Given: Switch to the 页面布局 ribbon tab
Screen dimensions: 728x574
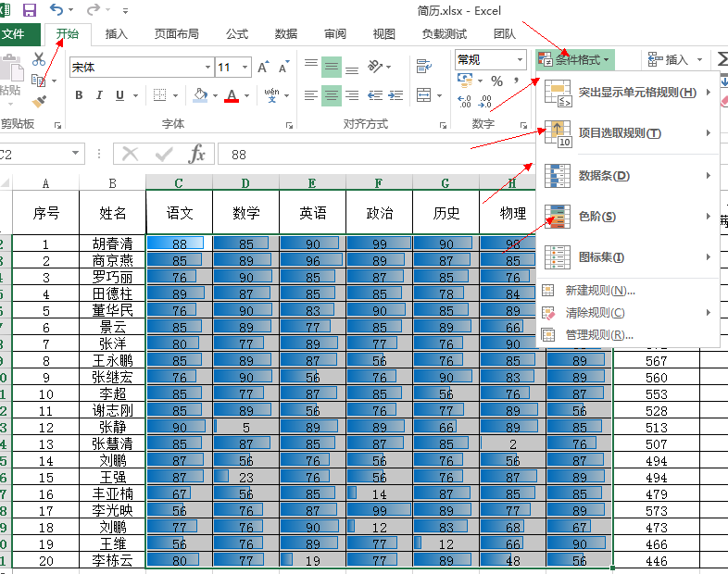Looking at the screenshot, I should pyautogui.click(x=176, y=34).
